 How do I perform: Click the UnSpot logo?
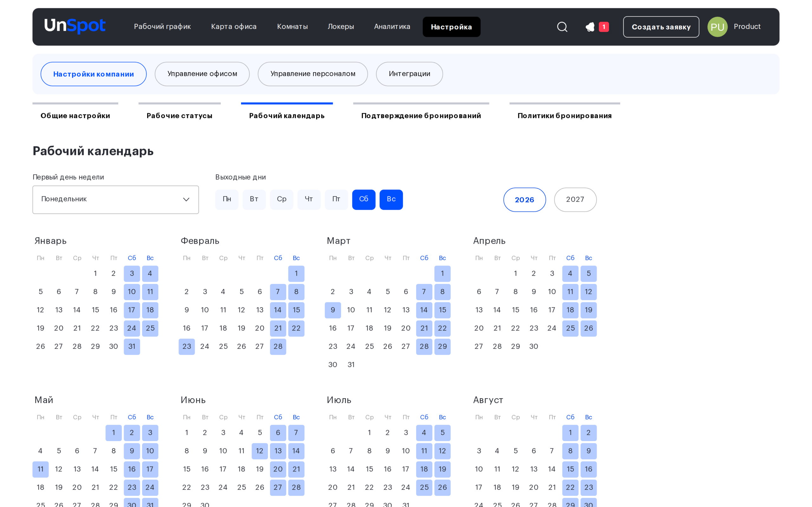coord(75,26)
